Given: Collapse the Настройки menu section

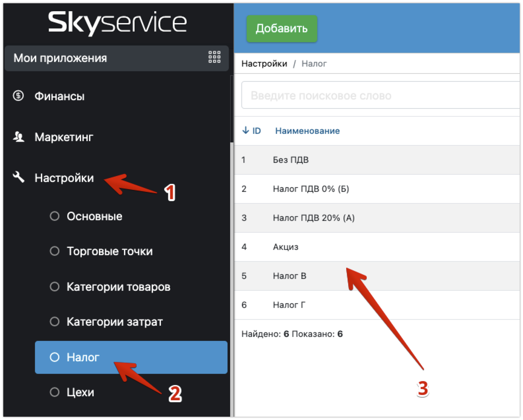Looking at the screenshot, I should 64,178.
